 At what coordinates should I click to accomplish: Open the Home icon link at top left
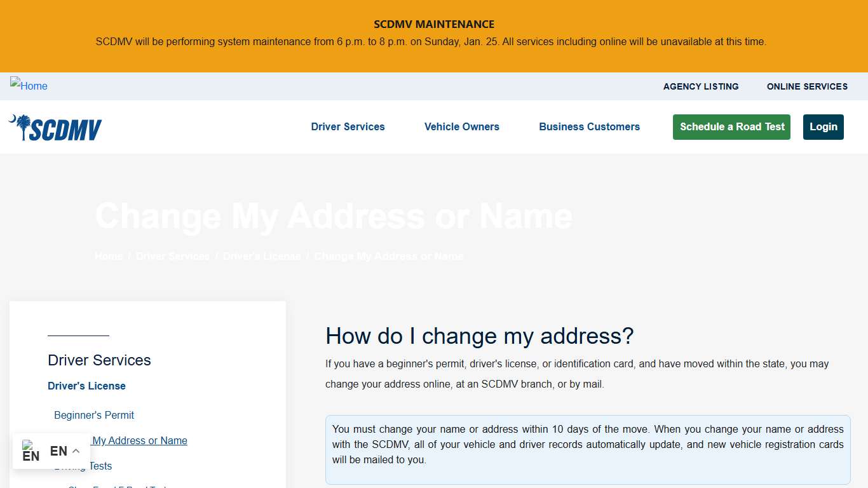click(x=29, y=86)
